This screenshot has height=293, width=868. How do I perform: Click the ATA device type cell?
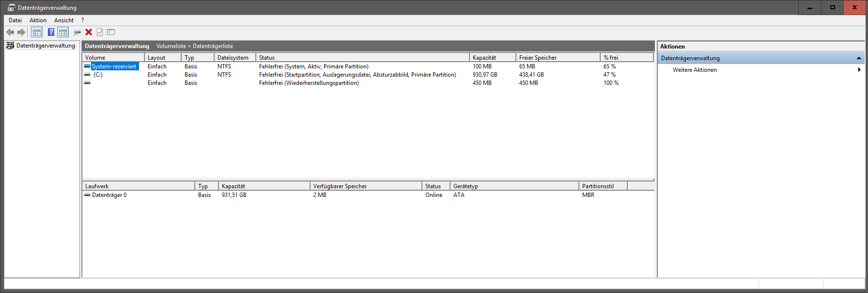click(x=459, y=195)
